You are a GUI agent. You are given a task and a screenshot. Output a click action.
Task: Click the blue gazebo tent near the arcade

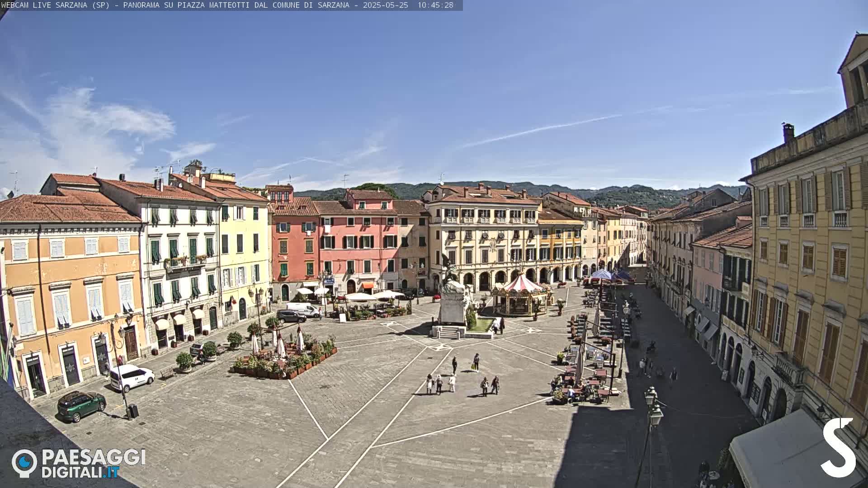click(x=602, y=275)
